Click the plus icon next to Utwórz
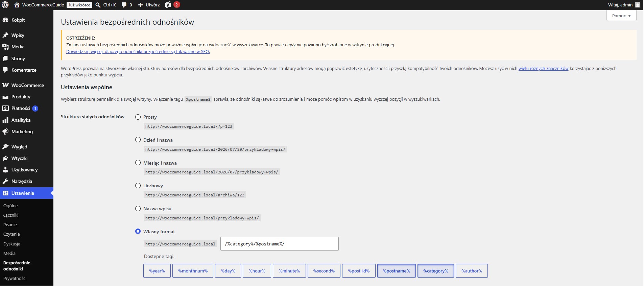The image size is (644, 286). [x=141, y=5]
